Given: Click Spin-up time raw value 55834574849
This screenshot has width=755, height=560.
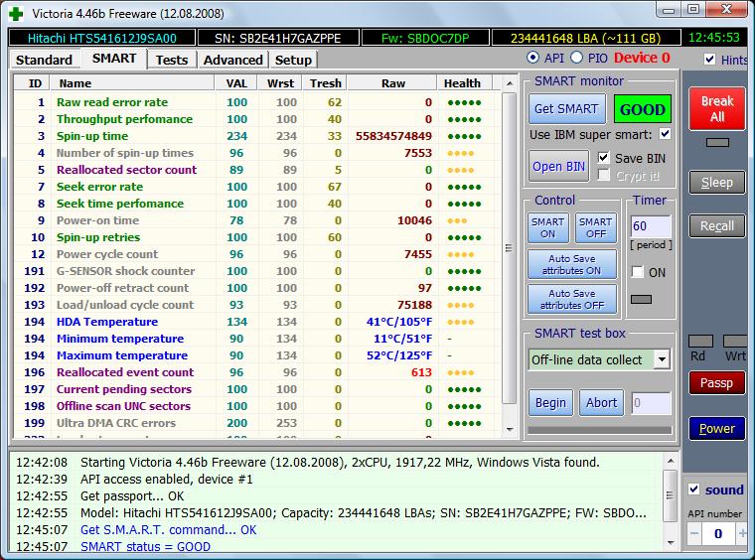Looking at the screenshot, I should click(x=393, y=136).
